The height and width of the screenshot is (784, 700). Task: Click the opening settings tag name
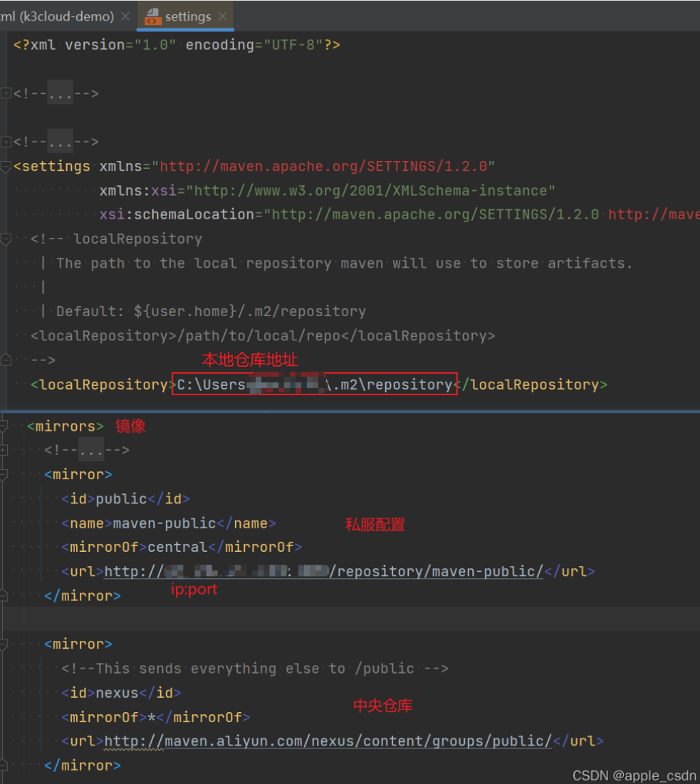click(56, 166)
